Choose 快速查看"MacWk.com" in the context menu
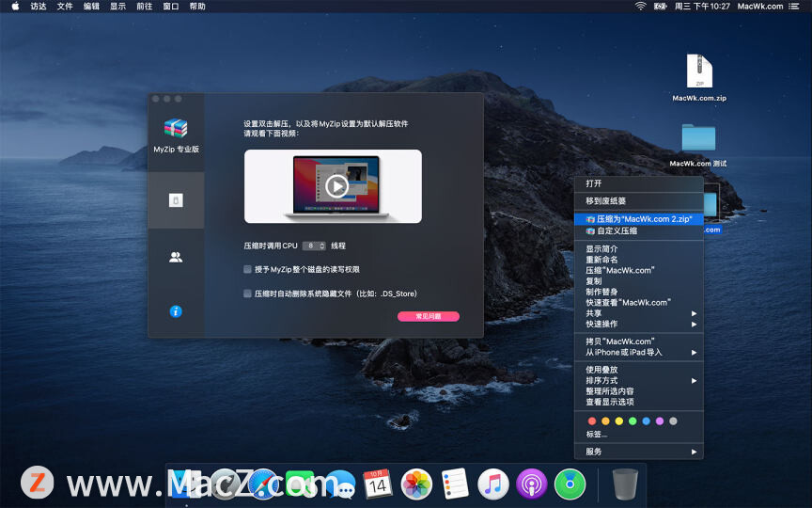 point(638,303)
